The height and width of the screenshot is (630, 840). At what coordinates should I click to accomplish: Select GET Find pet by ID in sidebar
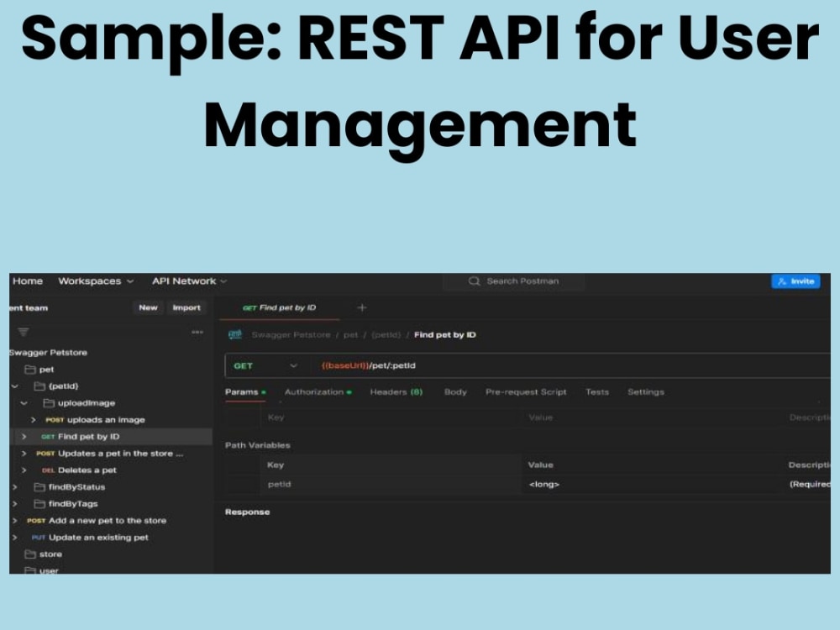tap(81, 437)
